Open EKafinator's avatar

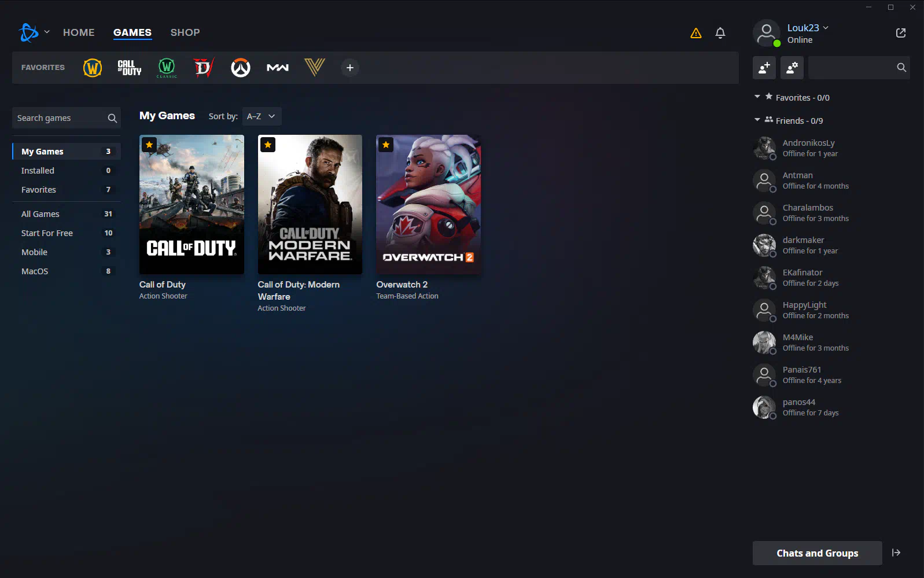[x=764, y=278]
